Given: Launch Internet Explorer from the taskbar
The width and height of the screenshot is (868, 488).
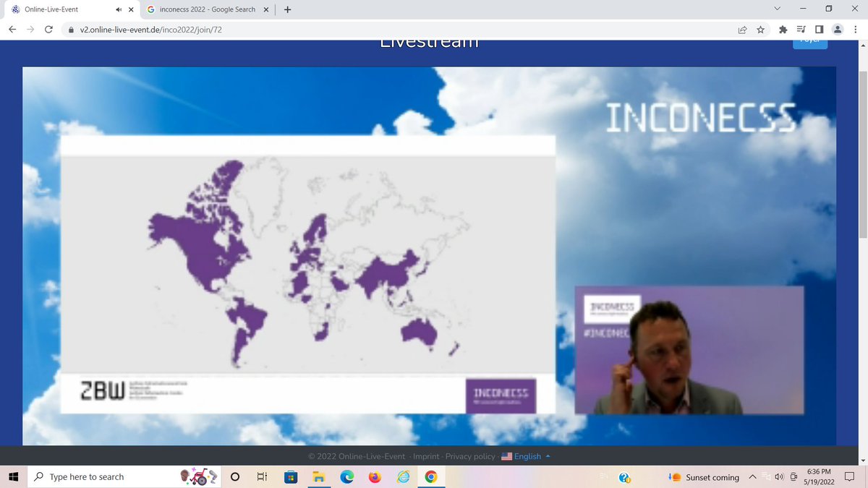Looking at the screenshot, I should click(402, 477).
